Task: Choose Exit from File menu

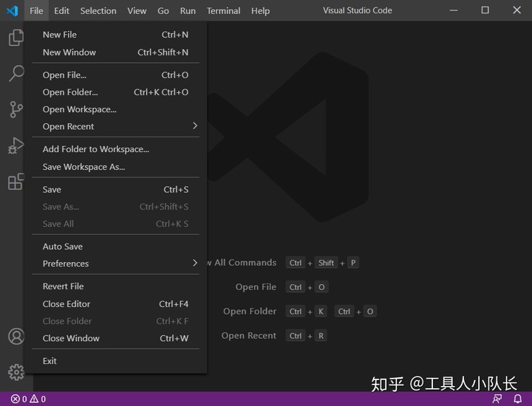Action: (x=115, y=361)
